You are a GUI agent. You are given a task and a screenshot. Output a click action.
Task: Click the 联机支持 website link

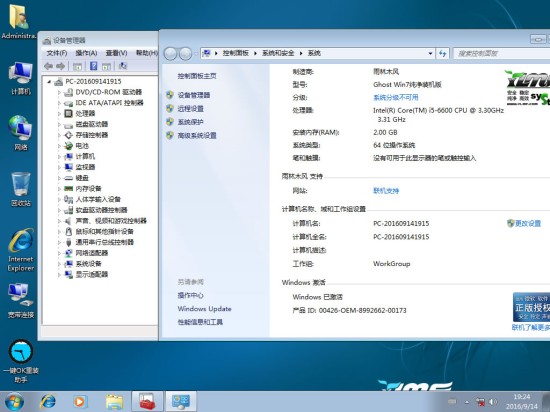coord(386,191)
